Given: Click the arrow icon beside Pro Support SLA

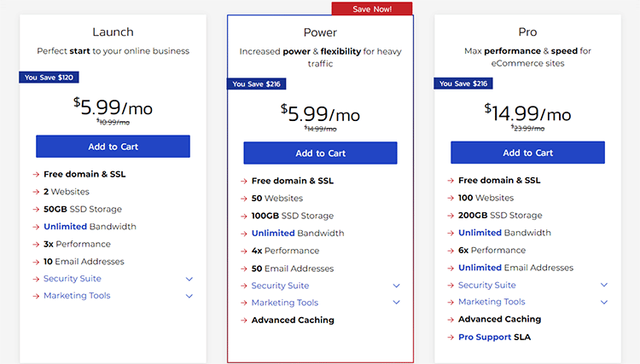Looking at the screenshot, I should 450,338.
